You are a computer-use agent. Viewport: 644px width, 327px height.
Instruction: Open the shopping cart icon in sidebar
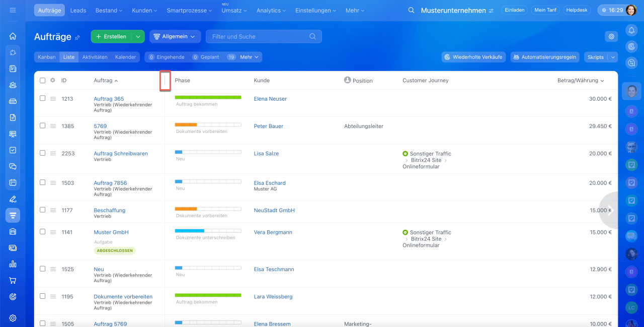pos(13,281)
